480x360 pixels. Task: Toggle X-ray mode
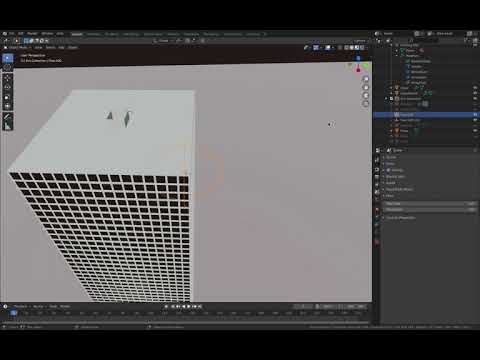(x=340, y=48)
